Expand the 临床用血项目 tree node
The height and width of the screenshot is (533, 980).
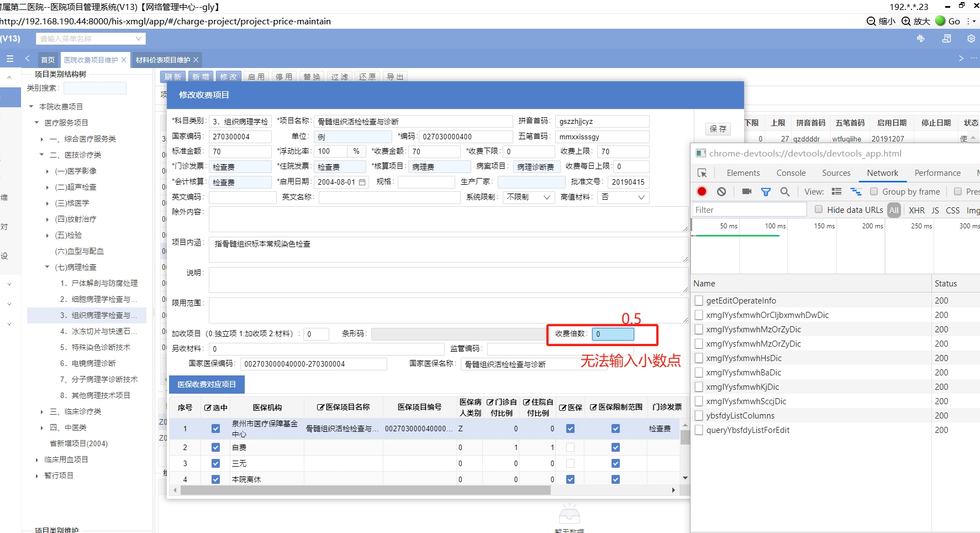(x=37, y=459)
